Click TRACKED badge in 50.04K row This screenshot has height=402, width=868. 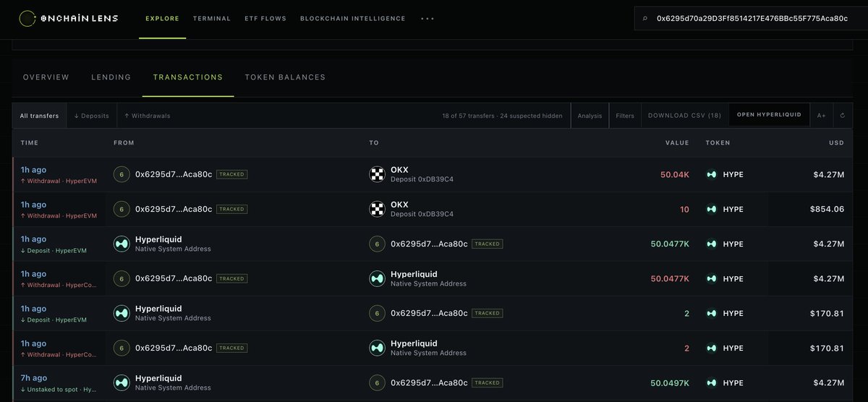pos(231,174)
